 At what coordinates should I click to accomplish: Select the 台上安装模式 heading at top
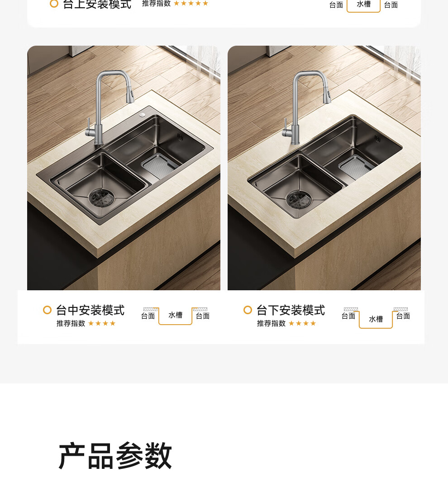tap(97, 4)
